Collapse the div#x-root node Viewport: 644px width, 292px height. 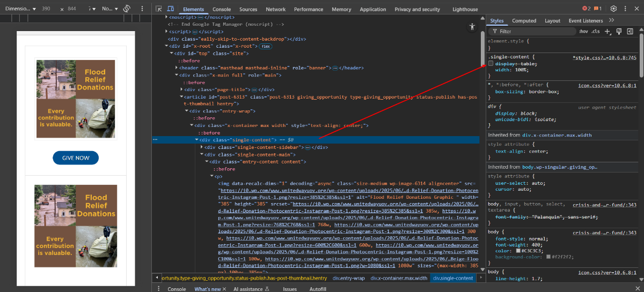click(x=165, y=46)
